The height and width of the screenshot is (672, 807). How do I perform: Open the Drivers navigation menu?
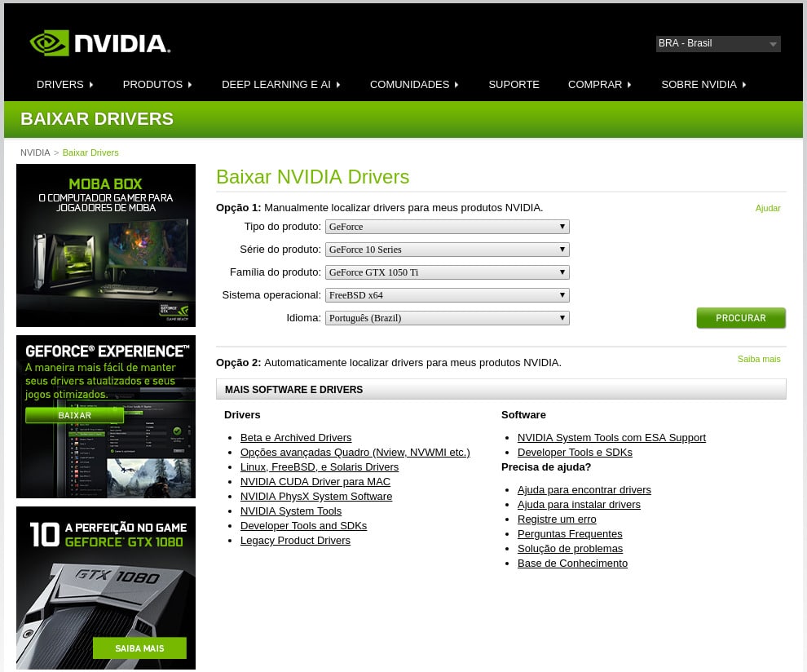(64, 85)
